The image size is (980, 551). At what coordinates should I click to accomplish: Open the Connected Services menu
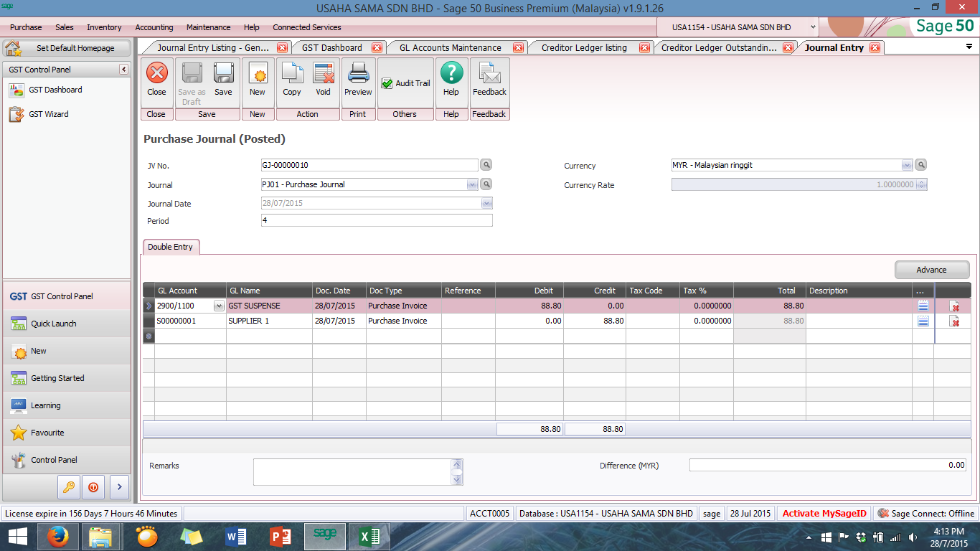[307, 27]
